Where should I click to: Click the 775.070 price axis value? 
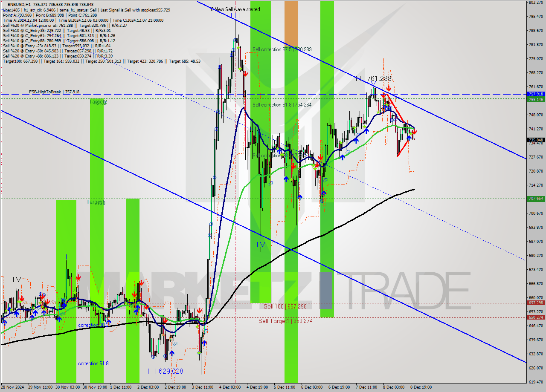[x=536, y=59]
